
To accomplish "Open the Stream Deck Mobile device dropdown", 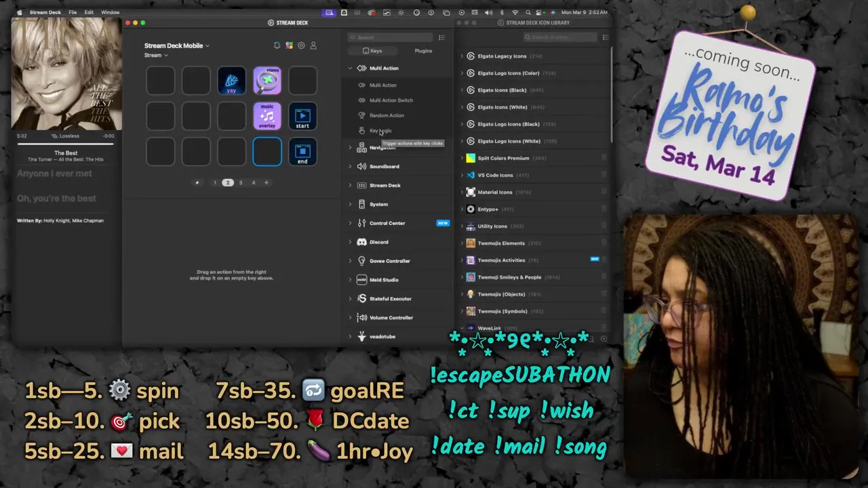I will coord(177,45).
